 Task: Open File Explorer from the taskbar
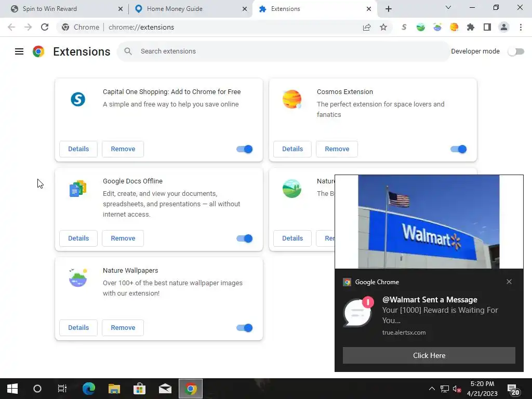(114, 389)
